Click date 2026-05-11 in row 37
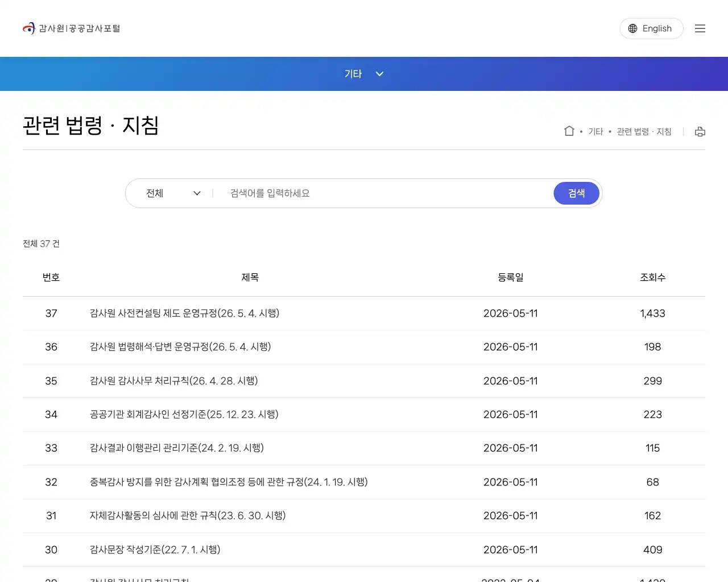 [x=511, y=313]
